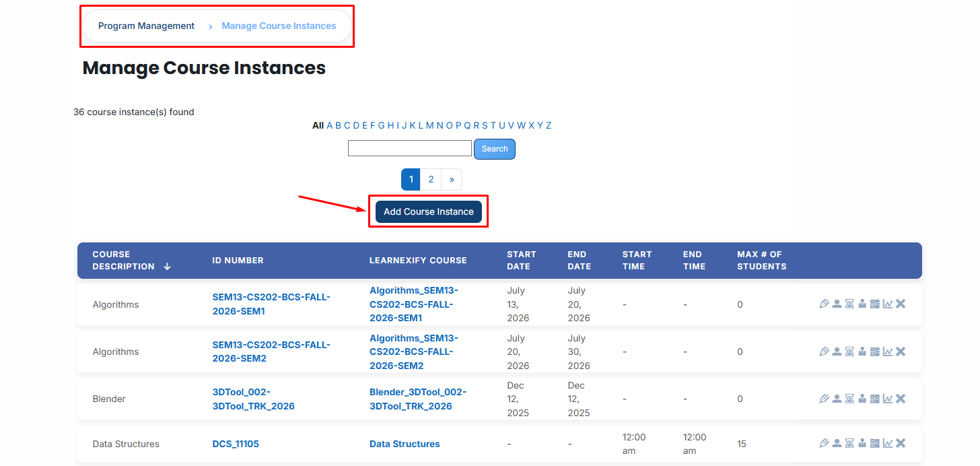Open the grid icon in the Data Structures row
The image size is (980, 466).
875,443
